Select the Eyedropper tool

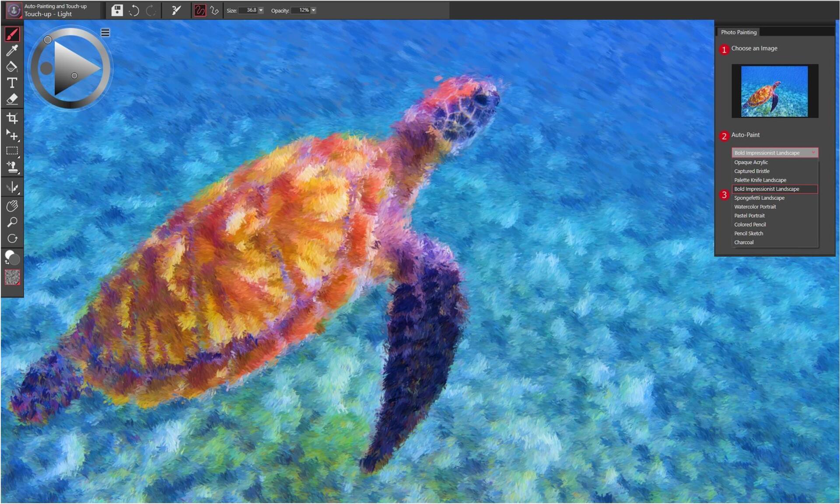12,51
